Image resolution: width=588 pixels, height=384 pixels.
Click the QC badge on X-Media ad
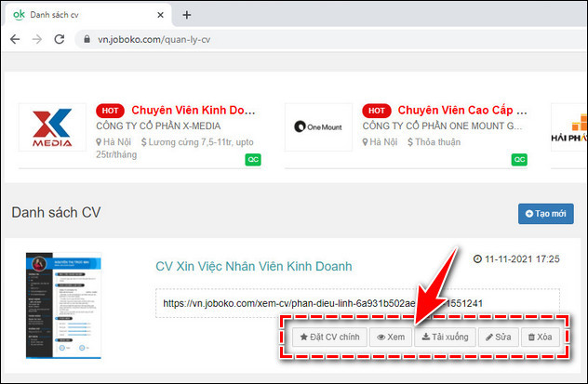click(x=253, y=160)
